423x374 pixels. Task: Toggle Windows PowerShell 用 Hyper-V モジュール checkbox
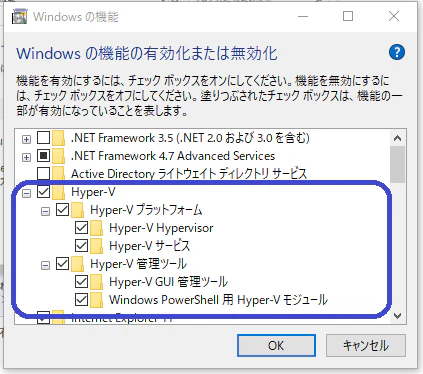(81, 299)
